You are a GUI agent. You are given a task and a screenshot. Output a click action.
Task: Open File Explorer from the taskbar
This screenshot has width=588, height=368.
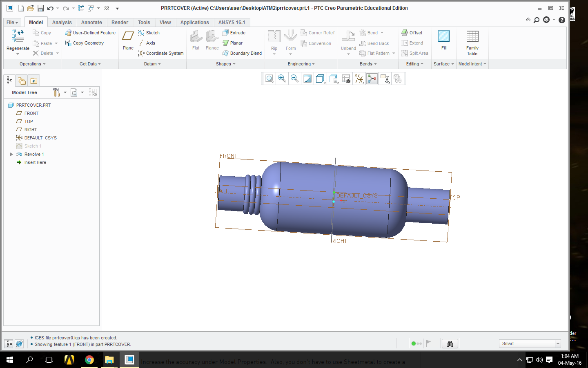pyautogui.click(x=109, y=360)
